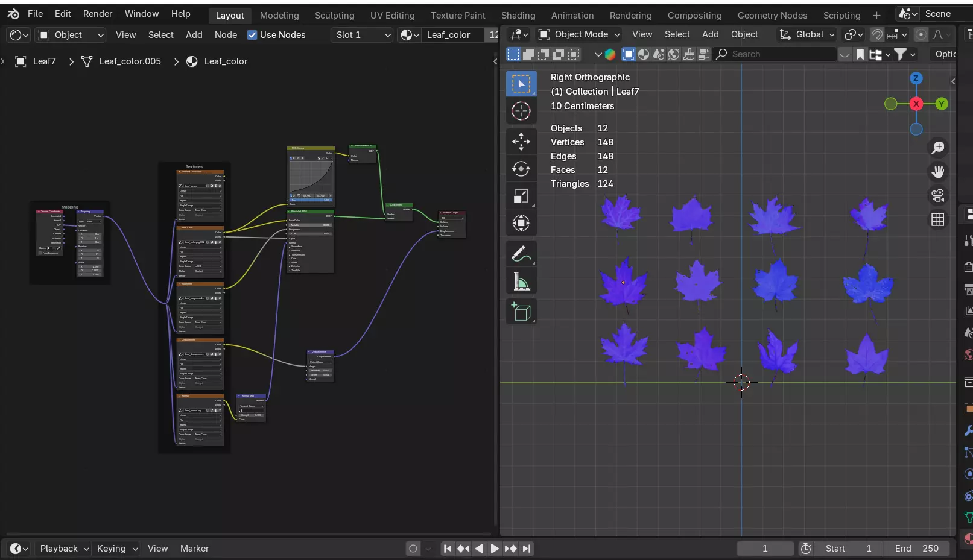Open the Global transform orientation dropdown
This screenshot has height=560, width=973.
point(807,34)
